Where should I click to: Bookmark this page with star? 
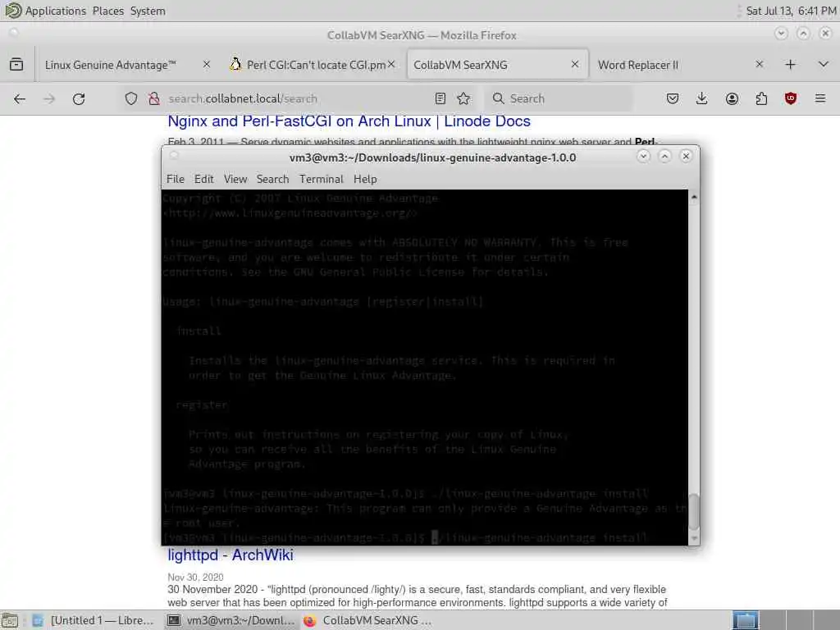464,98
